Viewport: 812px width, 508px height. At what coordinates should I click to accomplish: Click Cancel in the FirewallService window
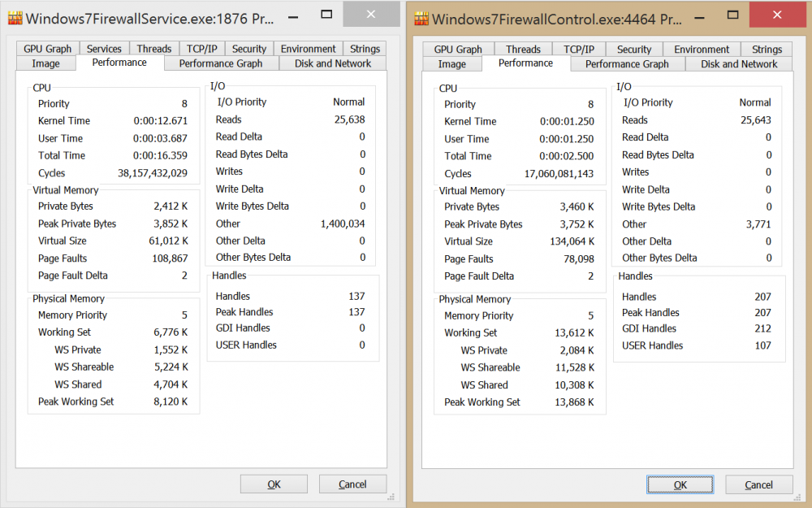[352, 484]
